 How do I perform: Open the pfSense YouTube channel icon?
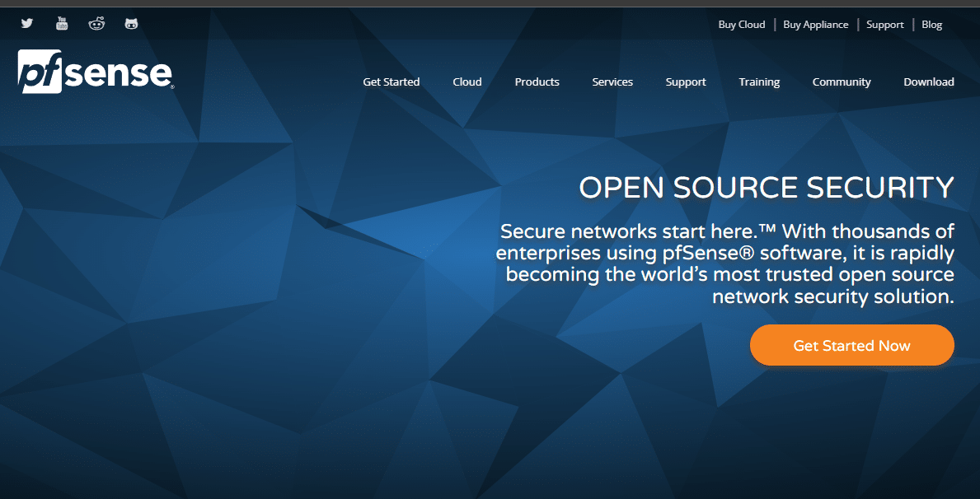click(x=62, y=24)
